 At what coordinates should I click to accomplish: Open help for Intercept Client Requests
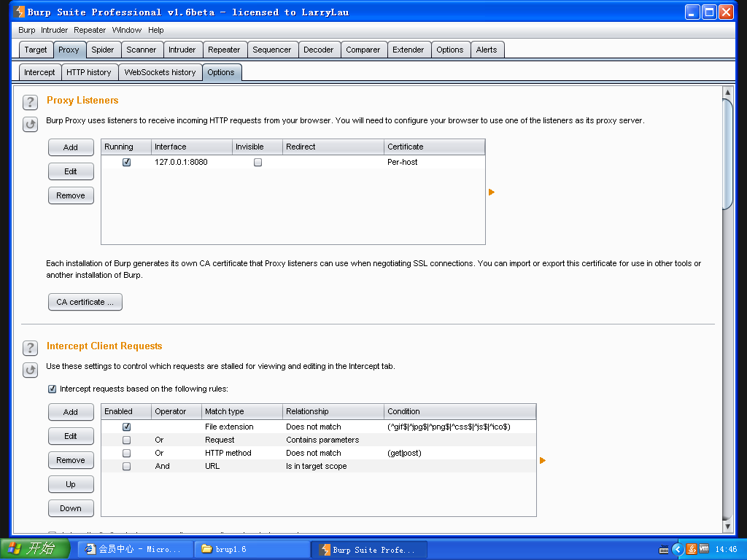click(30, 348)
